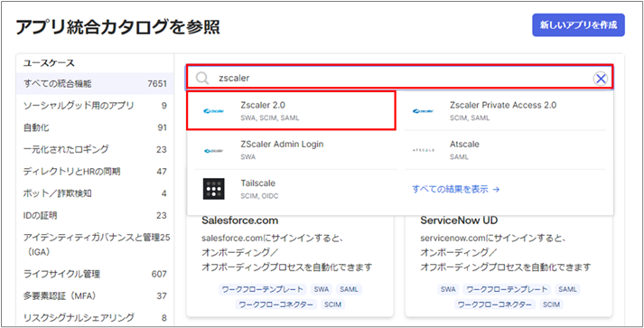Click ServiceNow card ワークフローテンプレート tag

point(508,289)
